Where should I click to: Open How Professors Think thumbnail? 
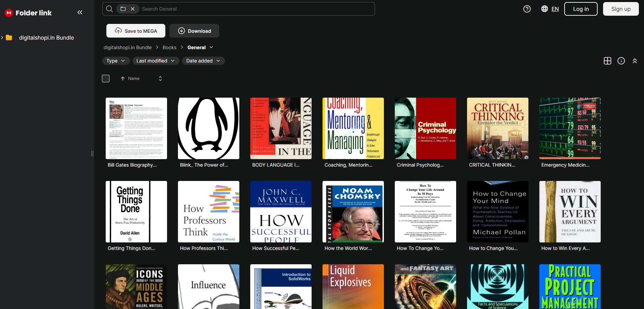pyautogui.click(x=209, y=212)
